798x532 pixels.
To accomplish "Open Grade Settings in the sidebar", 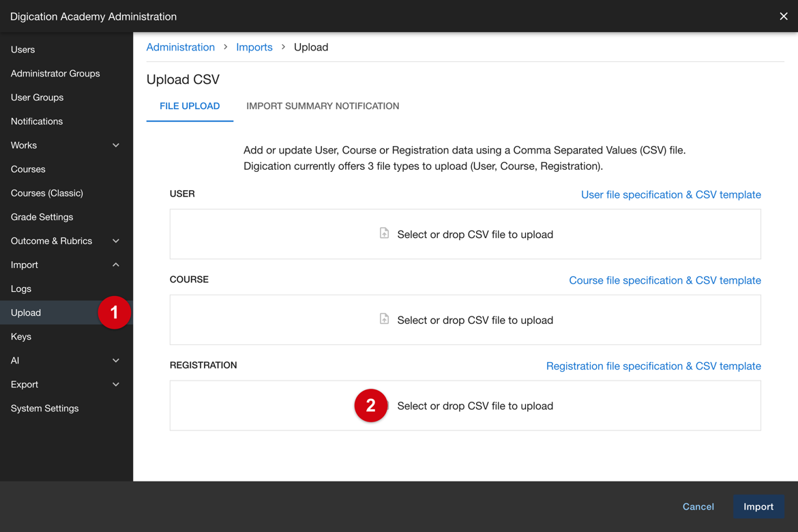I will 42,217.
